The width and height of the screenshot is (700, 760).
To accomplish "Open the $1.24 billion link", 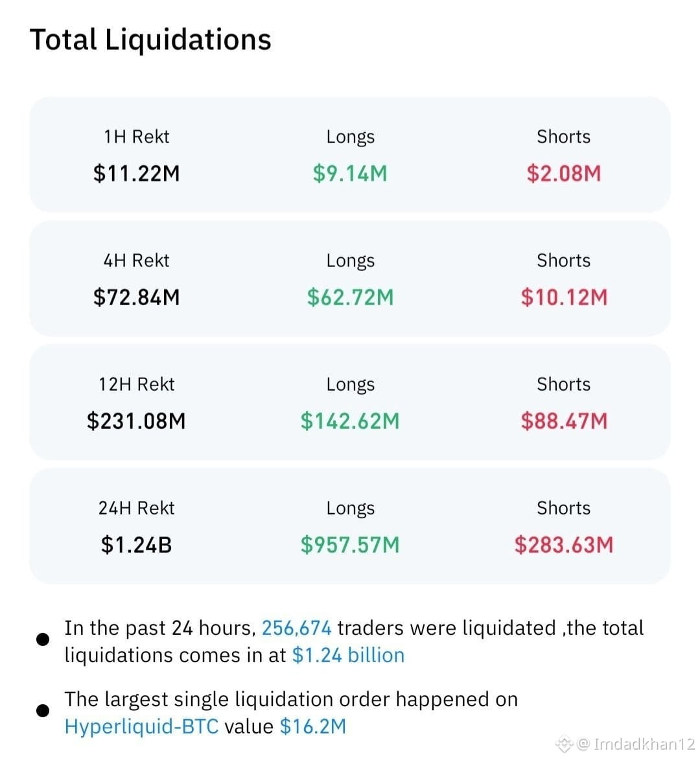I will tap(348, 655).
